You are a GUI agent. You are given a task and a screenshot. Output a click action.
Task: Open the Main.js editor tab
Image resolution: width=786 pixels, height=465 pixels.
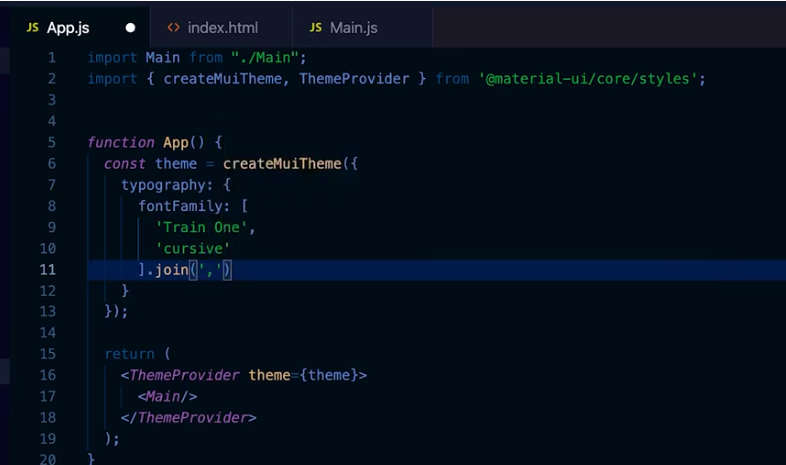click(362, 28)
